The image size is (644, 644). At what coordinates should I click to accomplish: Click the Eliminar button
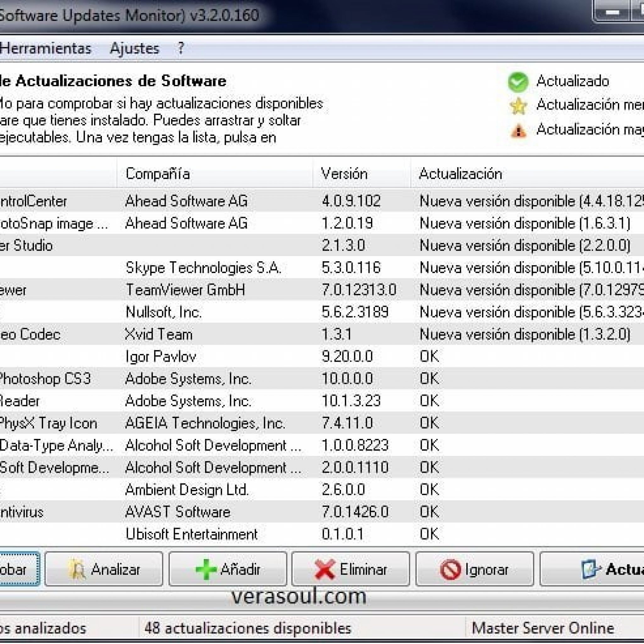(351, 569)
